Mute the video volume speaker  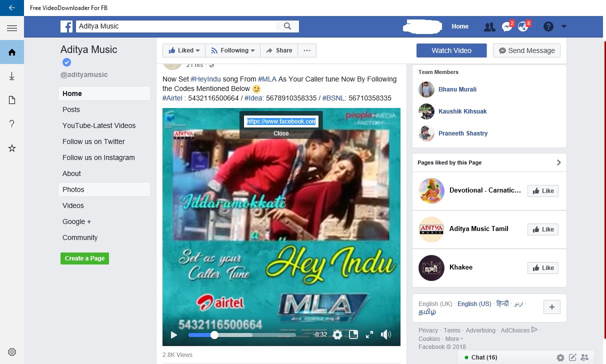point(386,334)
